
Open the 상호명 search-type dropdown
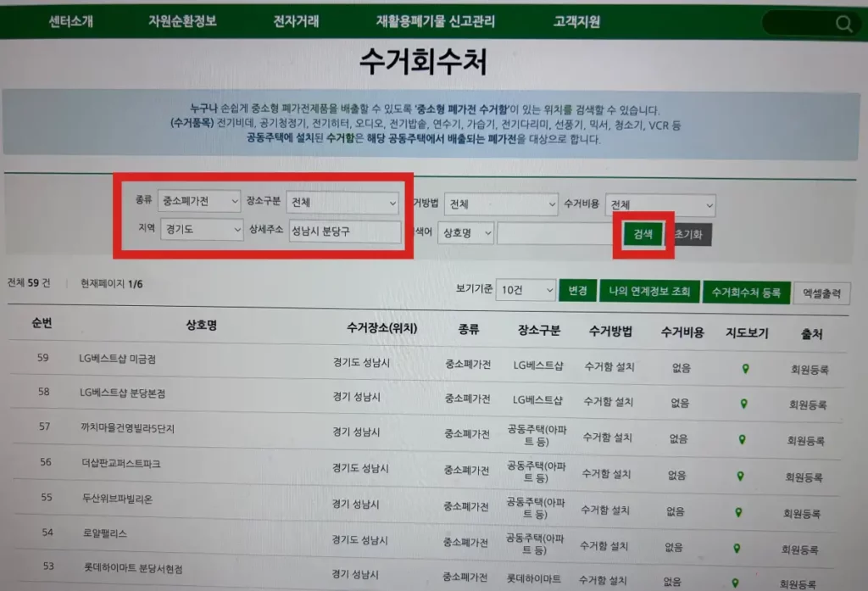(x=465, y=232)
